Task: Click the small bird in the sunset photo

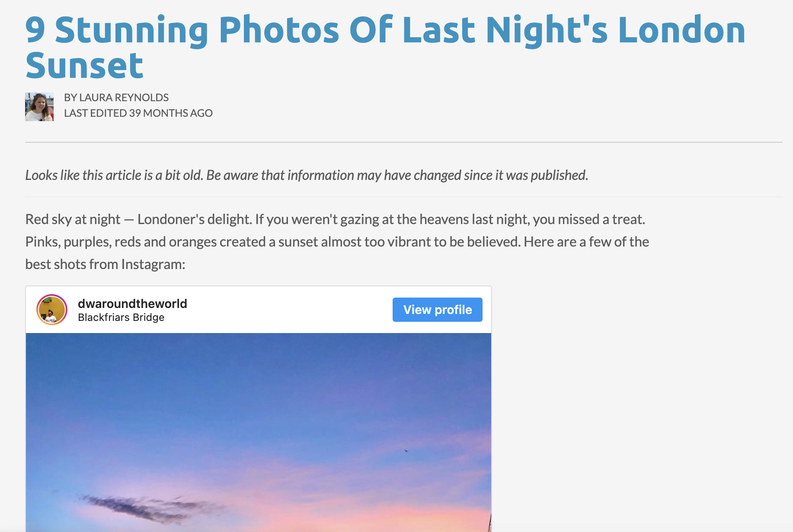Action: point(406,451)
